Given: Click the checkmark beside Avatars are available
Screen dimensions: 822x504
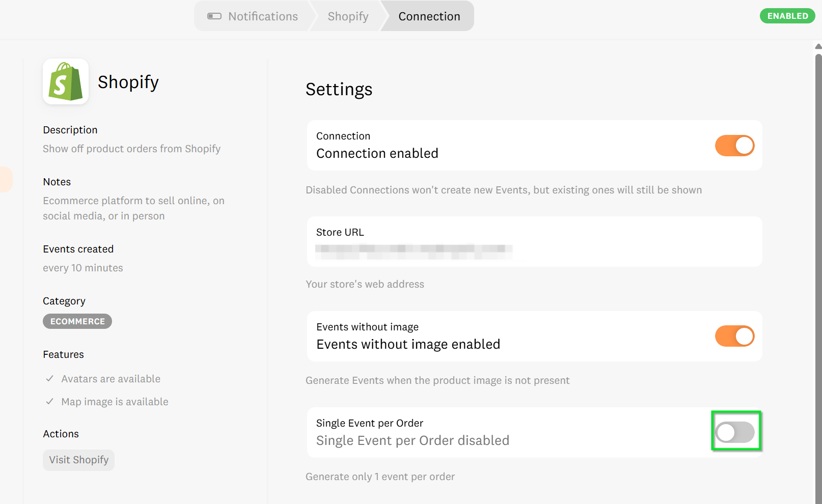Looking at the screenshot, I should tap(50, 379).
